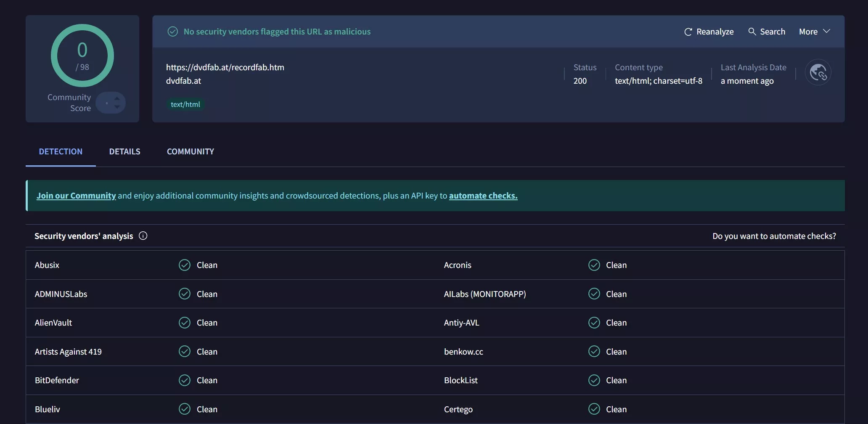
Task: Click the Reanalyze refresh icon
Action: 688,32
